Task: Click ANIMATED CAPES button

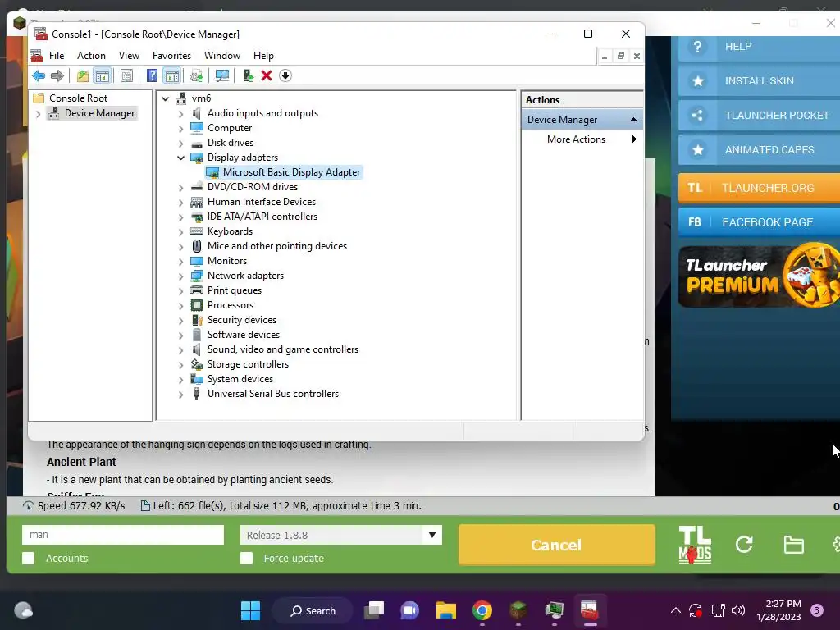Action: [759, 149]
